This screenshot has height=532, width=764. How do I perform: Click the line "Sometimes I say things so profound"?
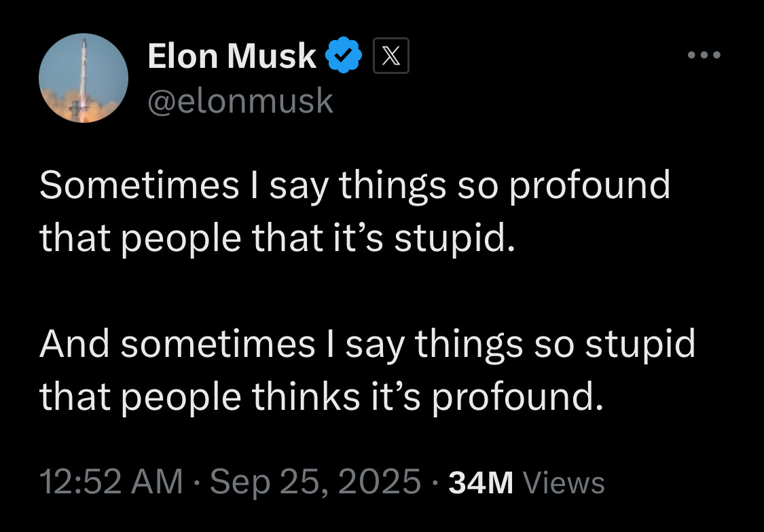[x=354, y=185]
